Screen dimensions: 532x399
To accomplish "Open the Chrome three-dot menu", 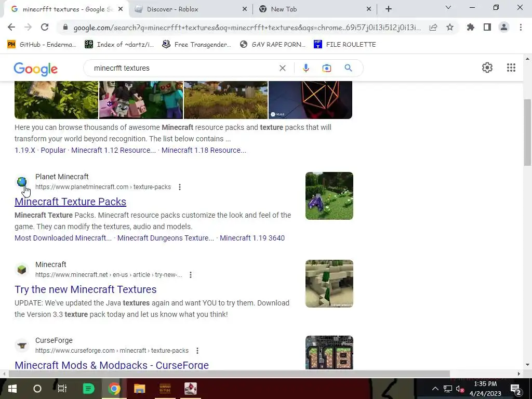I will [521, 27].
